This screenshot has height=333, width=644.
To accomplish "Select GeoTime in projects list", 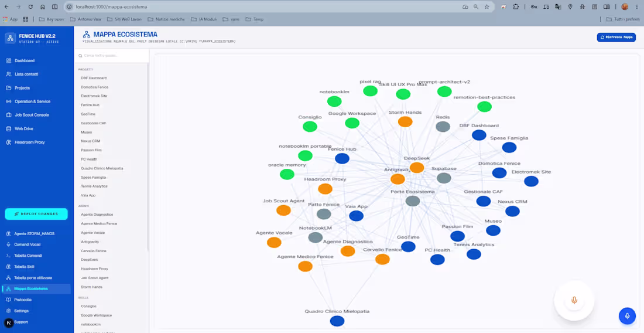I will pos(88,114).
